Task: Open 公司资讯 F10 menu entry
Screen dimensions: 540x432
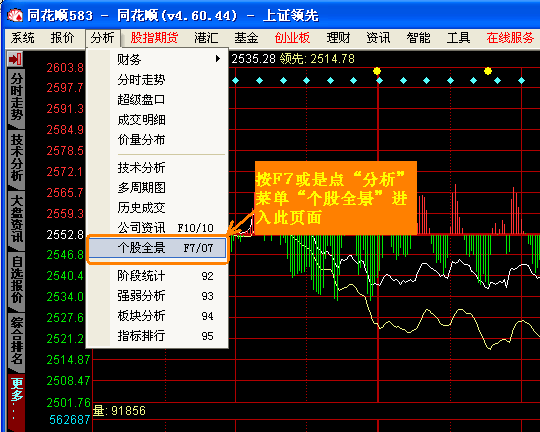Action: 157,228
